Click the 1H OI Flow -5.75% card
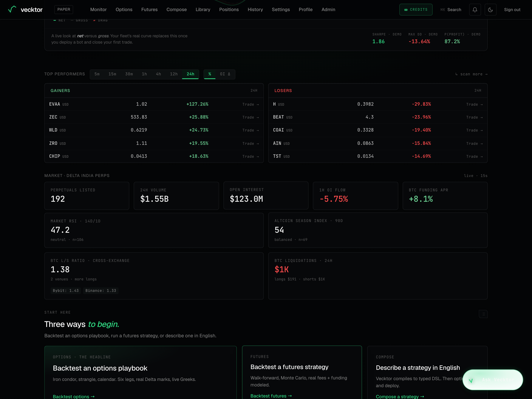 [355, 196]
